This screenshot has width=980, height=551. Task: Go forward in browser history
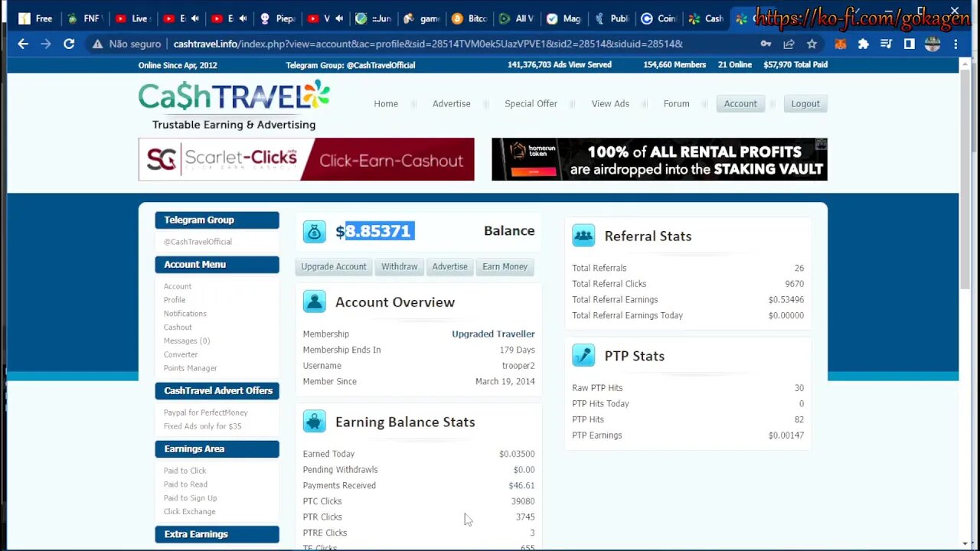tap(46, 44)
